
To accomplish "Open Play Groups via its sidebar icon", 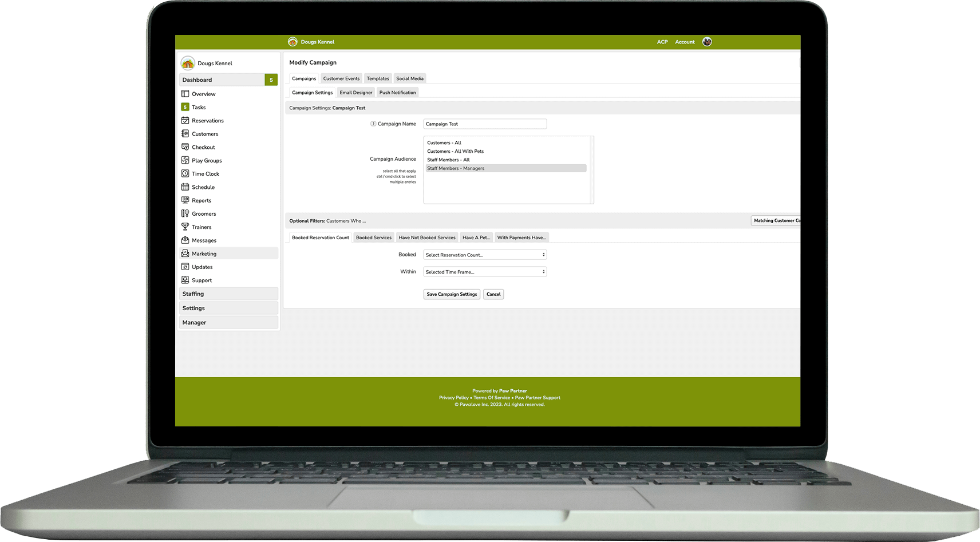I will tap(185, 160).
